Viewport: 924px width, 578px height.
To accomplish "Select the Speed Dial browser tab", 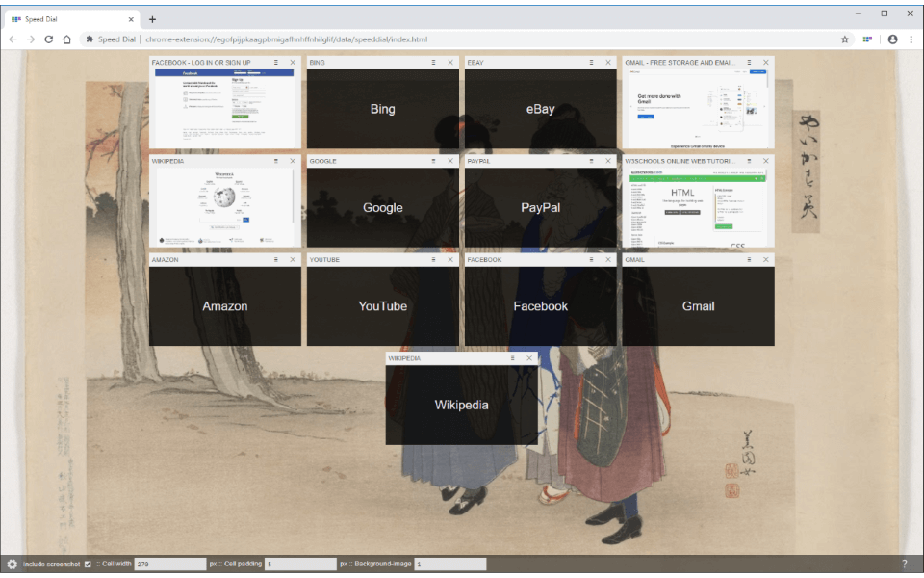I will [72, 19].
